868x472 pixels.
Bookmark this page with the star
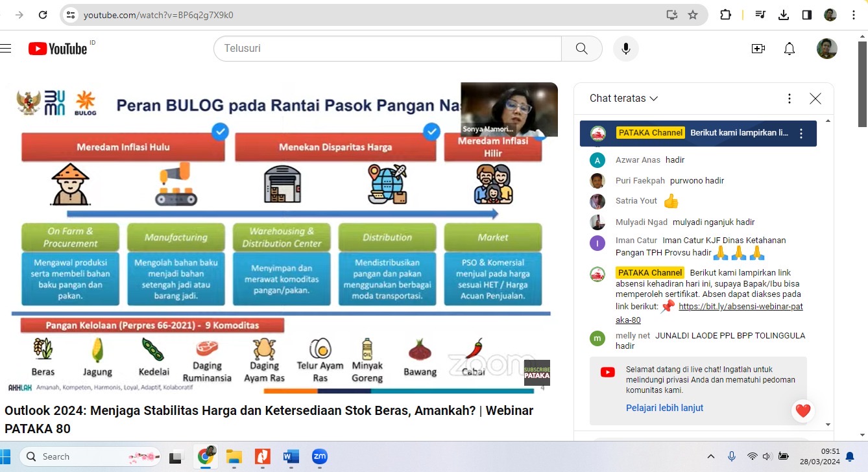tap(693, 15)
